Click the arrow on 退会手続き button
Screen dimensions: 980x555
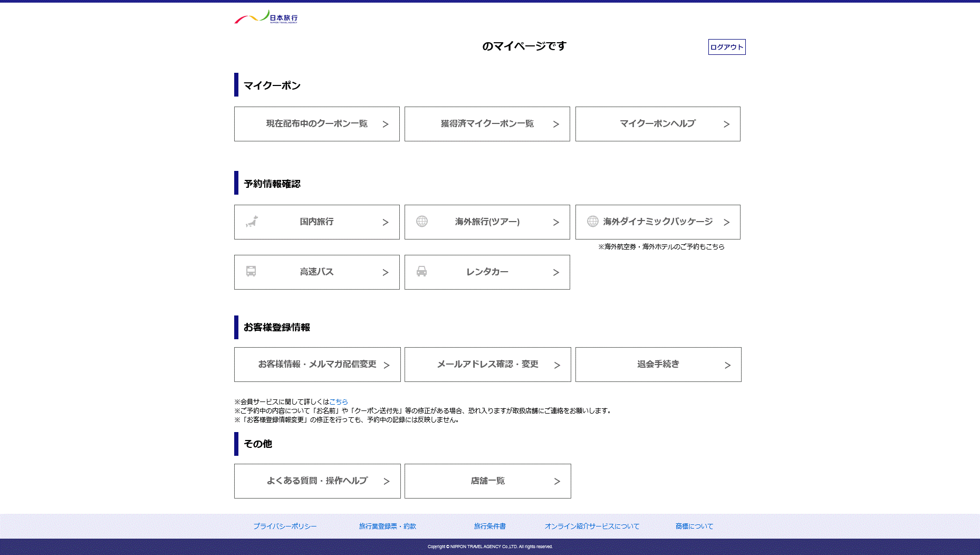point(727,365)
